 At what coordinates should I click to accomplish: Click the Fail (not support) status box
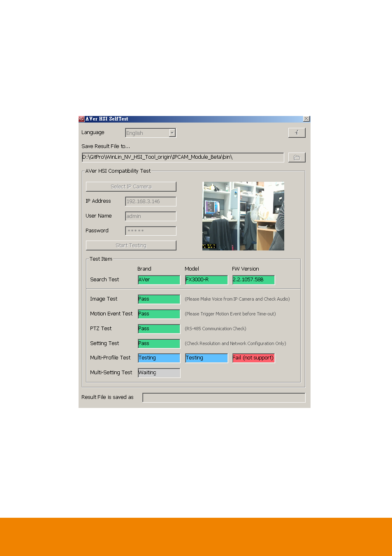point(253,358)
